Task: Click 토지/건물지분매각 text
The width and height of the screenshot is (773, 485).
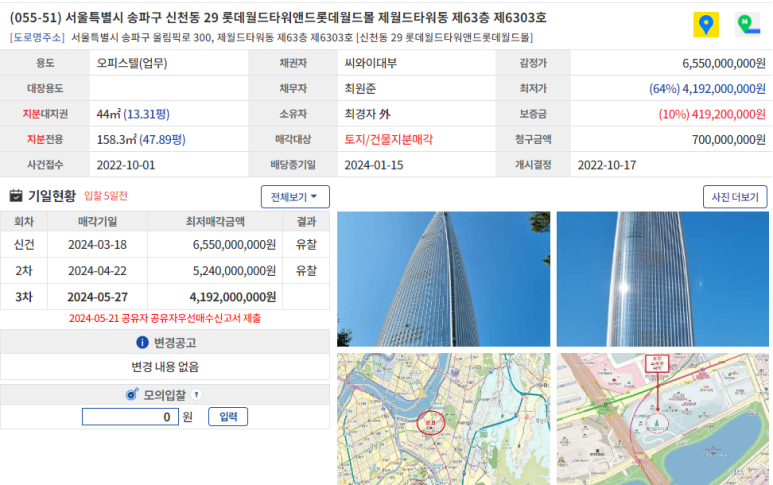Action: coord(388,139)
